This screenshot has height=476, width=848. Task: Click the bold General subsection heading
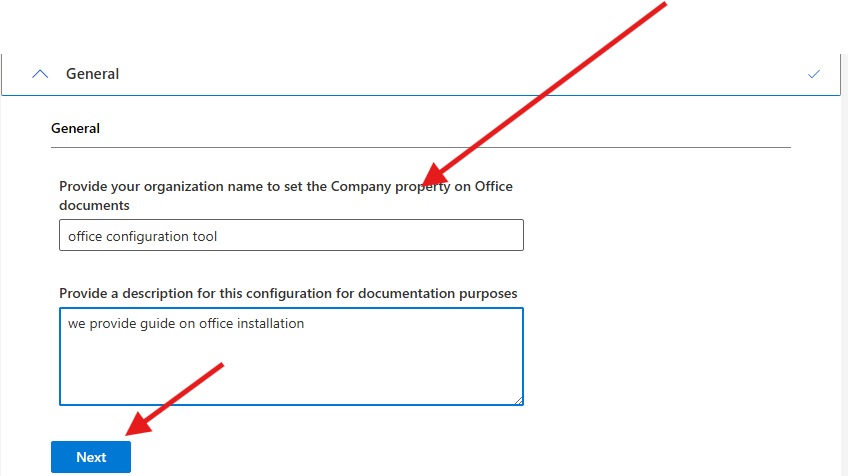(x=75, y=129)
